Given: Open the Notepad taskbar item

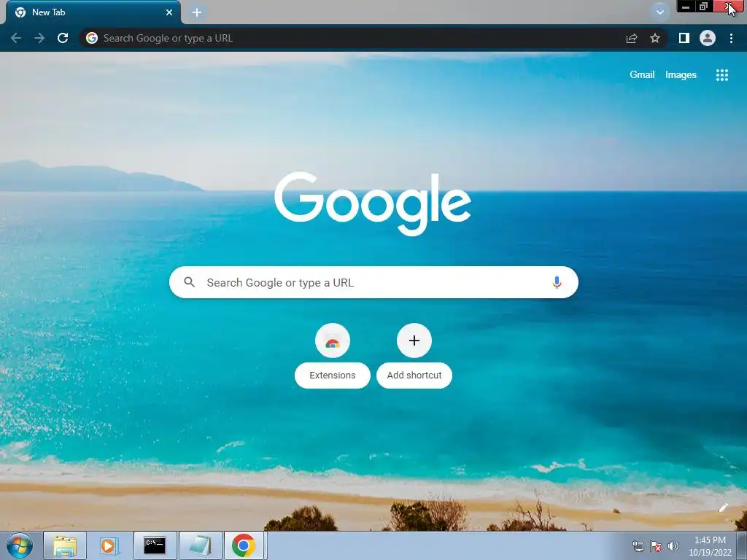Looking at the screenshot, I should [x=200, y=545].
